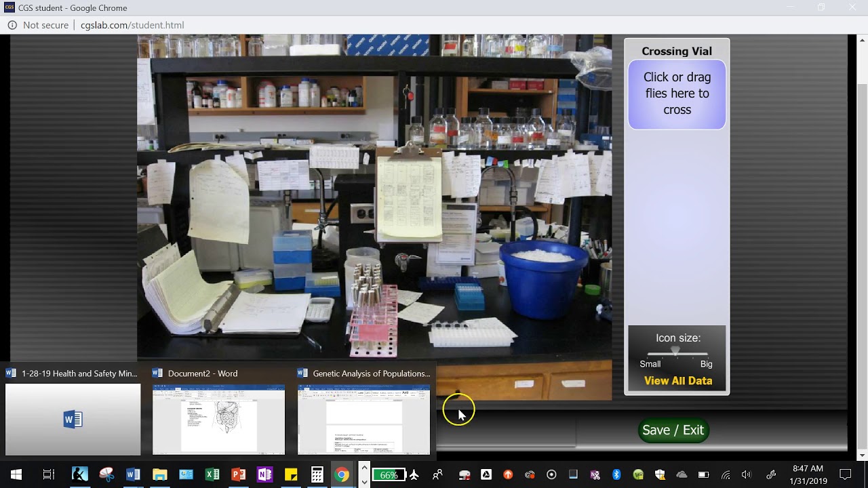Open OneNote from the taskbar
Screen dimensions: 868x488
coord(264,474)
